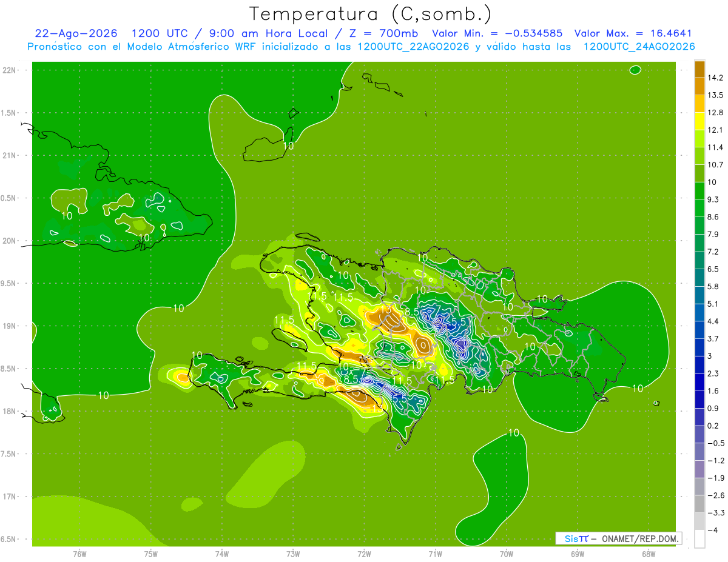
Task: Click the '-4' colorbar label
Action: (x=713, y=530)
